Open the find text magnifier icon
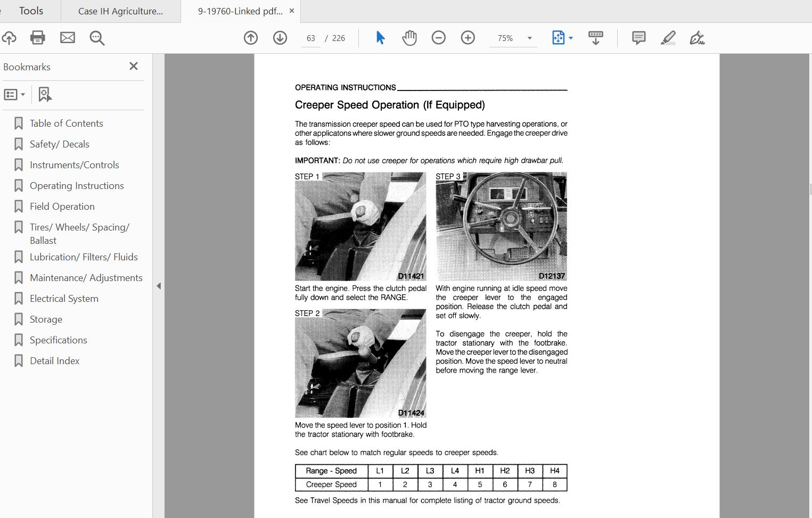Screen dimensions: 812x518 pyautogui.click(x=97, y=38)
